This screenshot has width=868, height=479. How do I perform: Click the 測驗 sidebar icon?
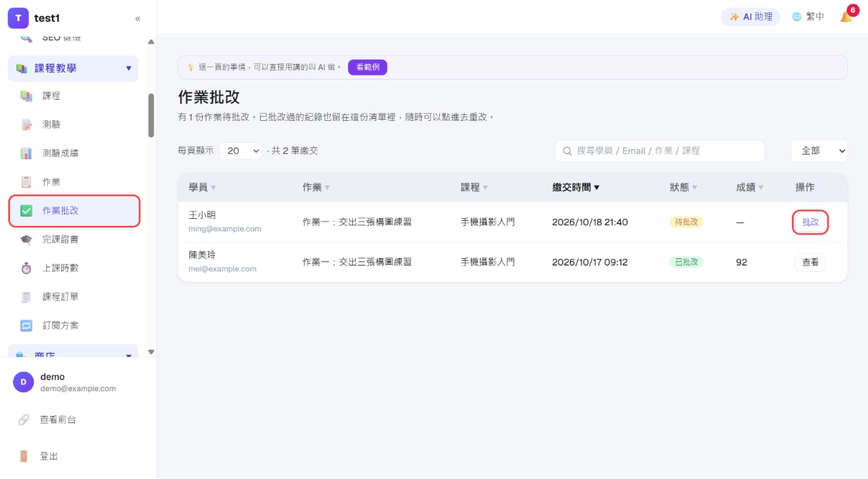[26, 125]
